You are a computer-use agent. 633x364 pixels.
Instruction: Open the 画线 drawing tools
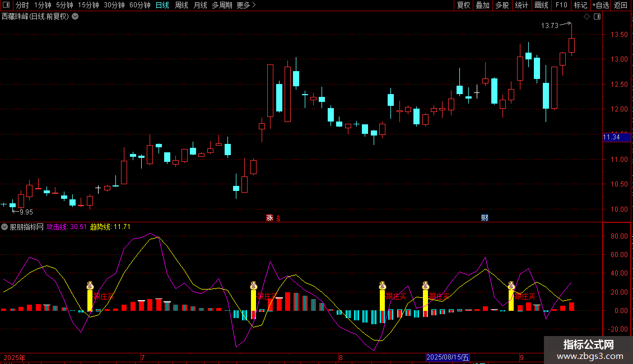541,5
